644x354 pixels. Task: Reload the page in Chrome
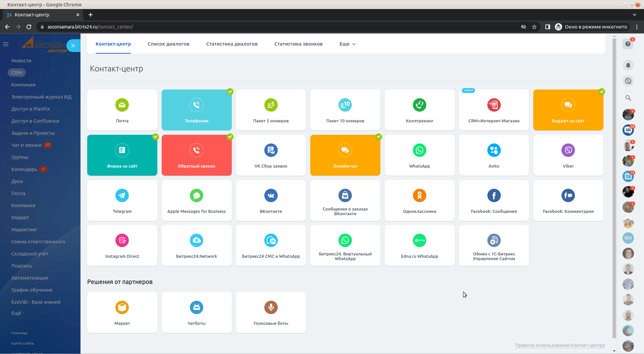click(29, 27)
